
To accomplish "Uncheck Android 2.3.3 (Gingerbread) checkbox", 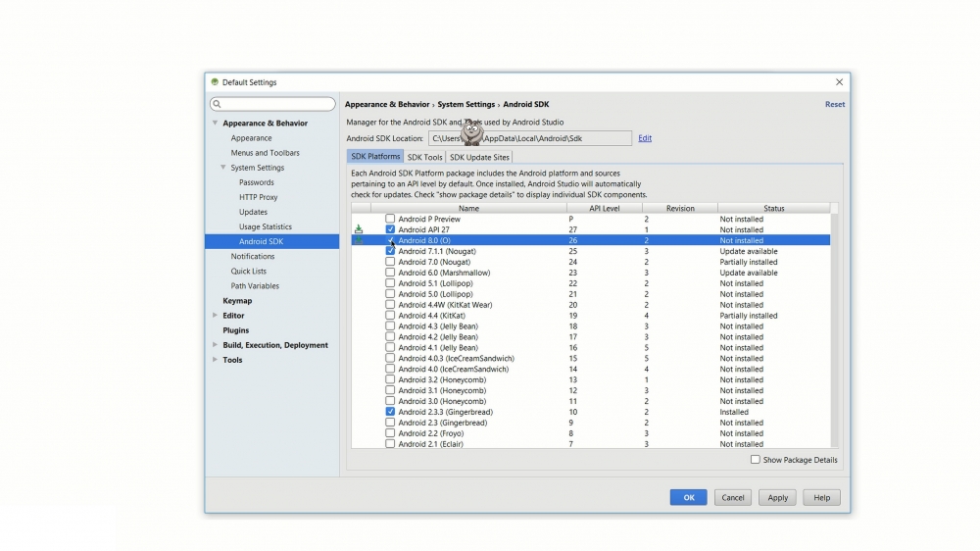I will click(390, 412).
